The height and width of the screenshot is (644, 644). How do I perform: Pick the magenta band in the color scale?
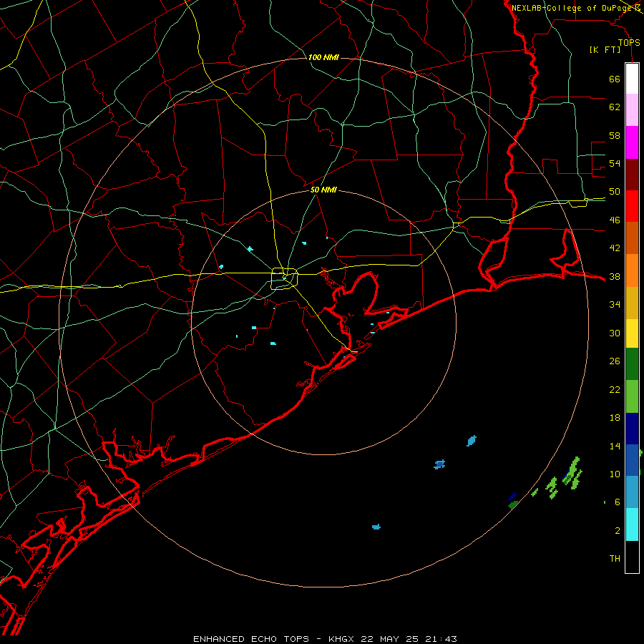[x=632, y=142]
